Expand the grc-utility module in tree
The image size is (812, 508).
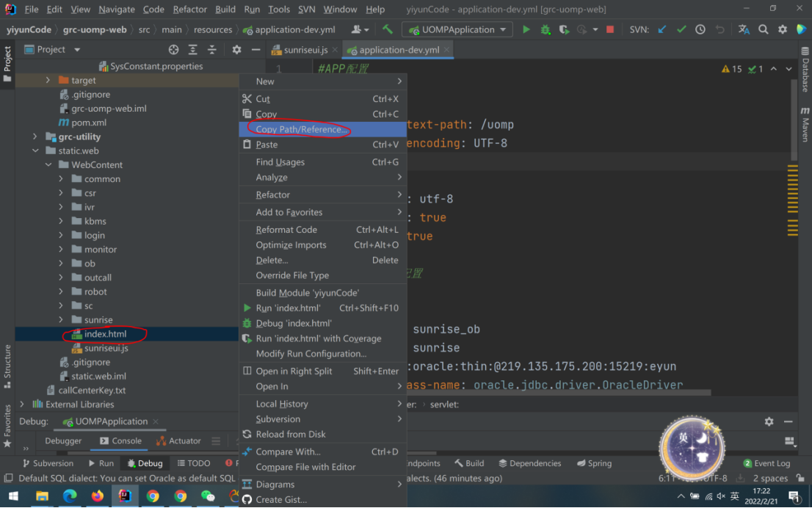point(35,137)
